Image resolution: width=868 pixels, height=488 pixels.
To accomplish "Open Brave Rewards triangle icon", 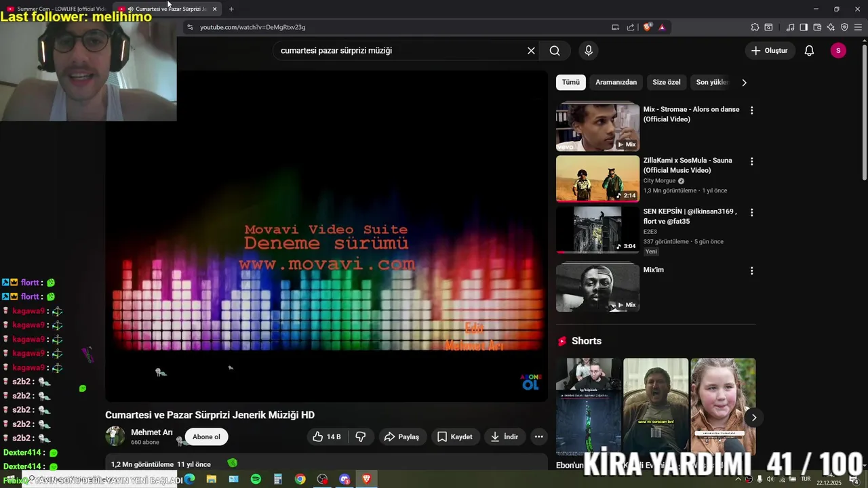I will (x=662, y=27).
